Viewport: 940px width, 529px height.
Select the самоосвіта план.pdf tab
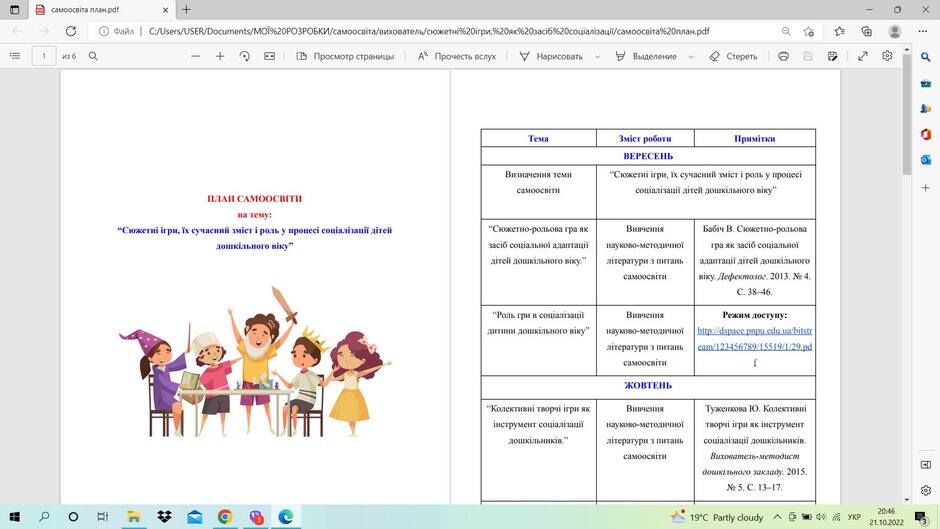102,10
